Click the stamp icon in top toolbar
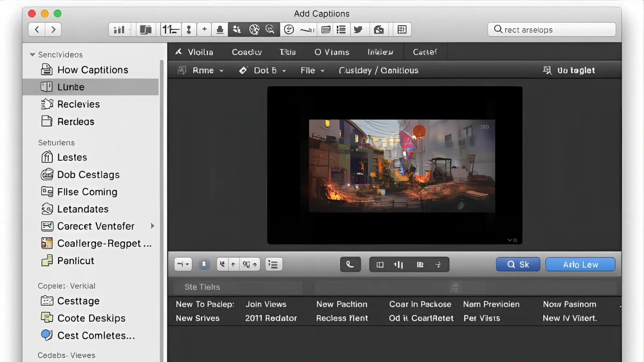This screenshot has height=362, width=644. pos(220,29)
